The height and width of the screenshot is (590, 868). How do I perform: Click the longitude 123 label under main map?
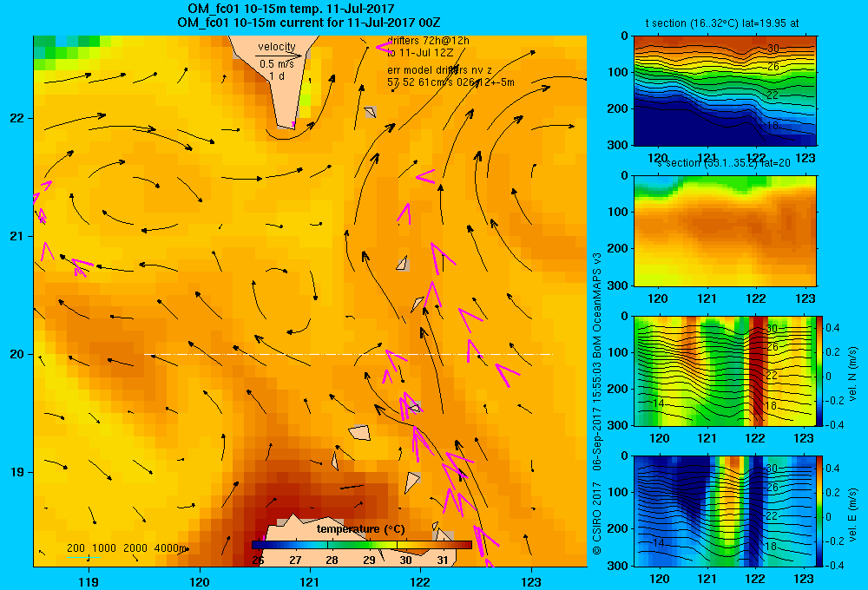click(x=531, y=581)
